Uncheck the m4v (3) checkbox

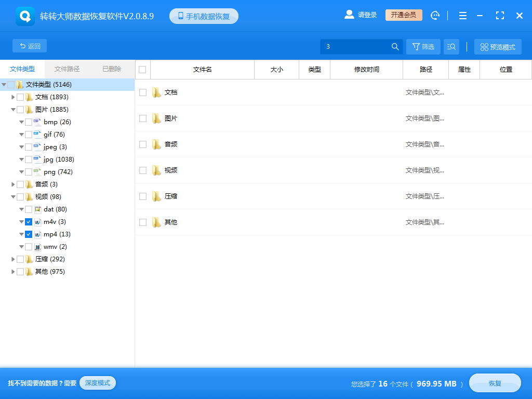pos(29,221)
